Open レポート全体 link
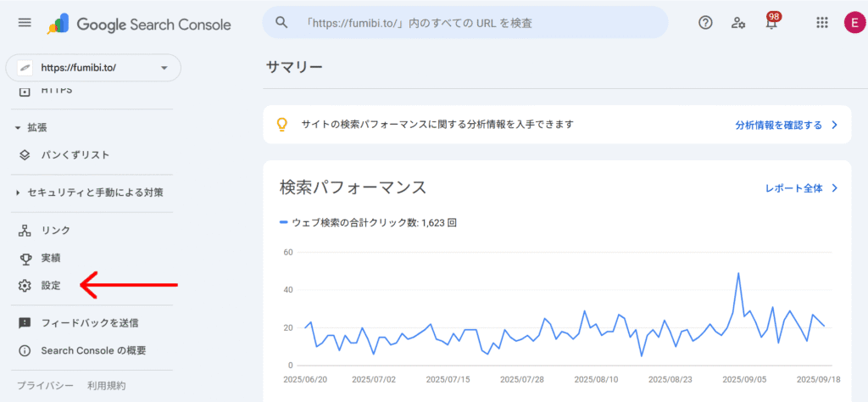The width and height of the screenshot is (868, 402). pos(793,188)
